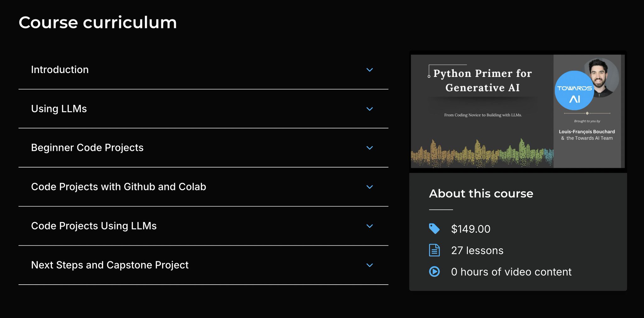Open chevron for Code Projects with Github and Colab
The width and height of the screenshot is (644, 318).
[370, 187]
